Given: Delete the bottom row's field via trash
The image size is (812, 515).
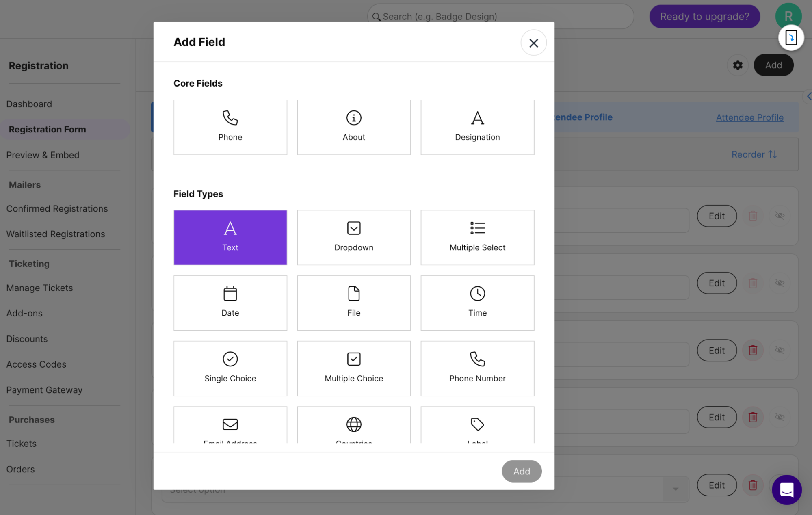Looking at the screenshot, I should 753,485.
